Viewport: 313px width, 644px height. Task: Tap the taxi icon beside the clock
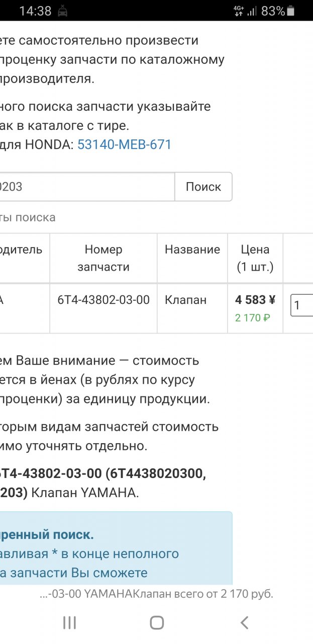[x=63, y=11]
